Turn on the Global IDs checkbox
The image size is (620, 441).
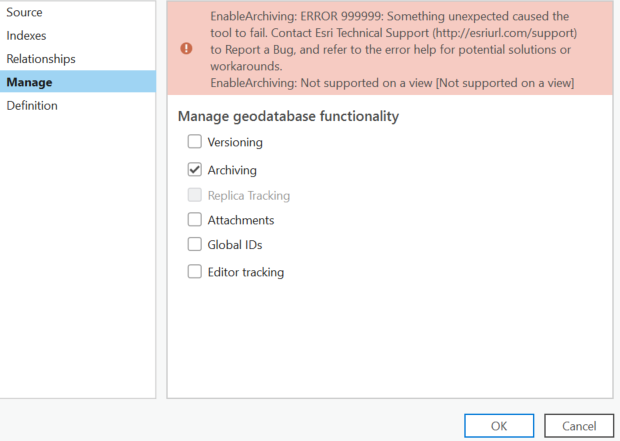194,244
